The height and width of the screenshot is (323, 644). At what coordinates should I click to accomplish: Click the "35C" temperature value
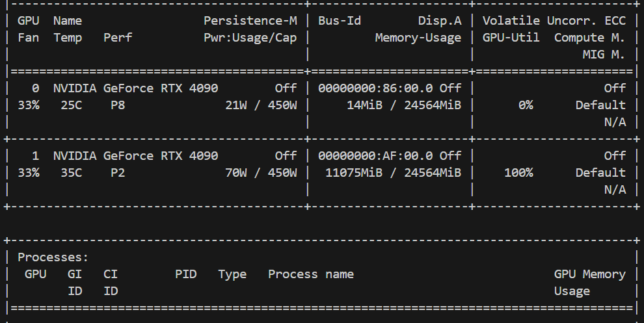[x=72, y=173]
